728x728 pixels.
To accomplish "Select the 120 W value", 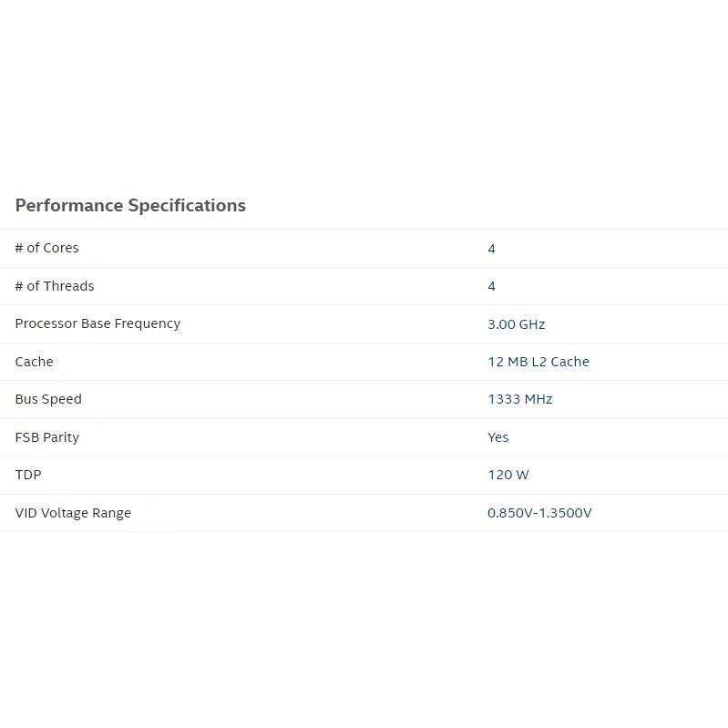I will point(508,475).
